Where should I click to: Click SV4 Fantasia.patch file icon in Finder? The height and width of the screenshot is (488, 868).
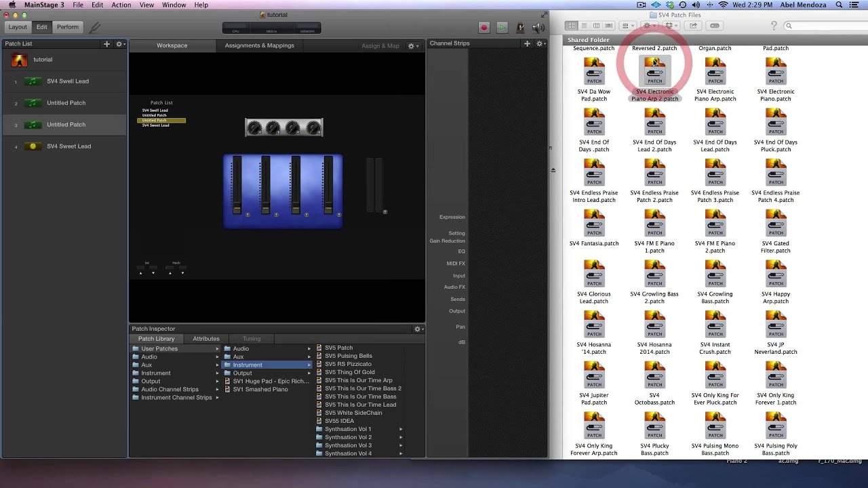(594, 223)
